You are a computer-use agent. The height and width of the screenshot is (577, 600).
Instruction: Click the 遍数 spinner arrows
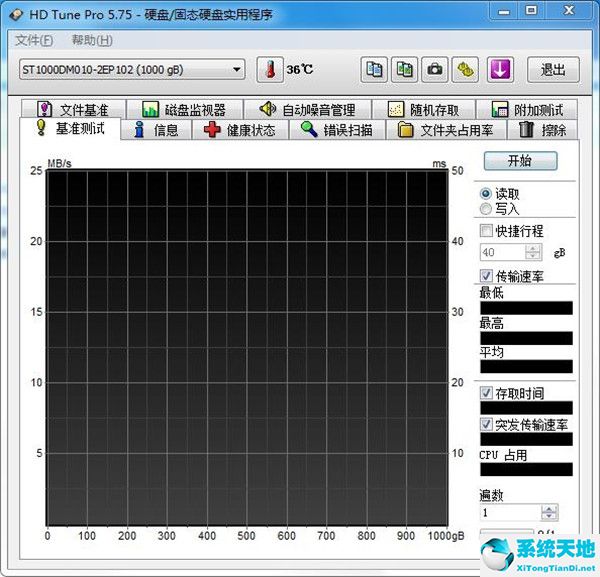click(x=550, y=513)
